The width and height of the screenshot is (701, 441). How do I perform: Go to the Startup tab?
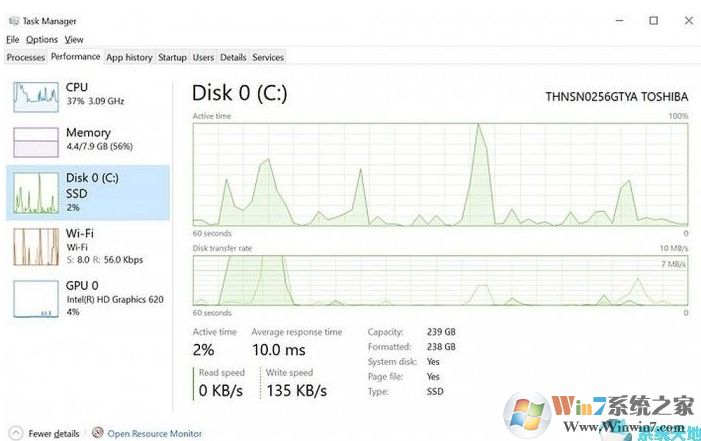tap(172, 58)
